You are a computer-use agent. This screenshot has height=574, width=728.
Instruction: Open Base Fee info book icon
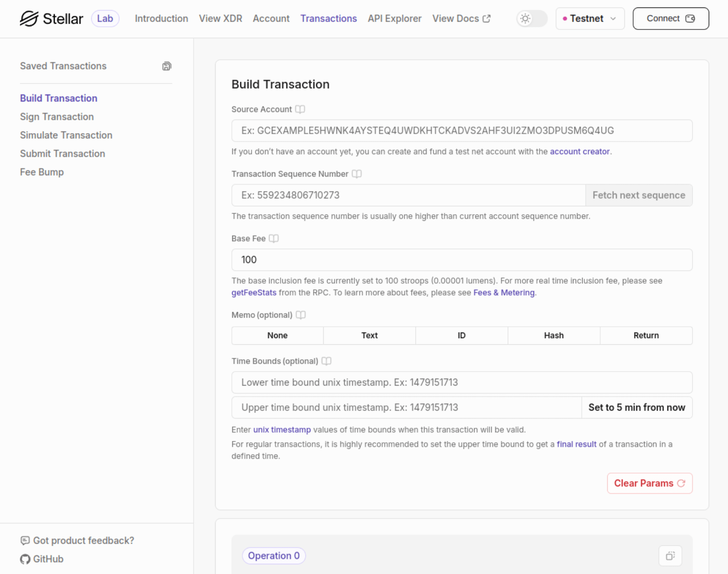(x=274, y=238)
